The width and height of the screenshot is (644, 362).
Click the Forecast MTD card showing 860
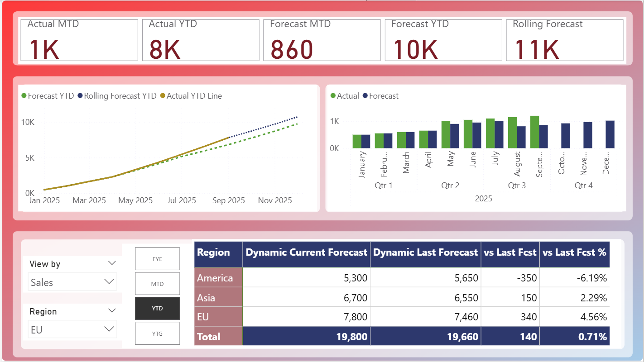click(x=322, y=40)
